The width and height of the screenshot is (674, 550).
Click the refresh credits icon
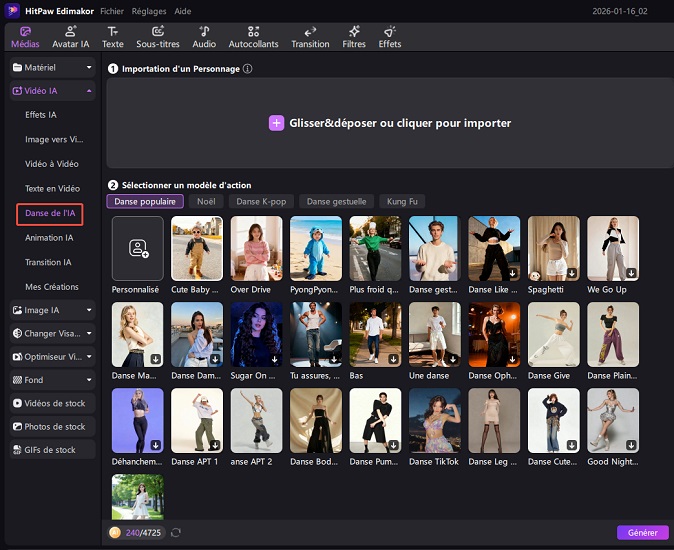[x=176, y=533]
